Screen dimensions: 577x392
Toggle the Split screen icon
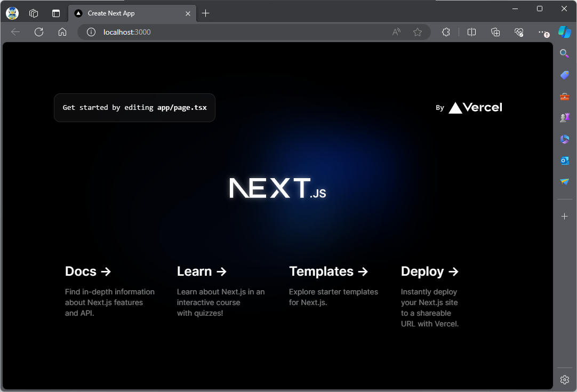coord(471,32)
